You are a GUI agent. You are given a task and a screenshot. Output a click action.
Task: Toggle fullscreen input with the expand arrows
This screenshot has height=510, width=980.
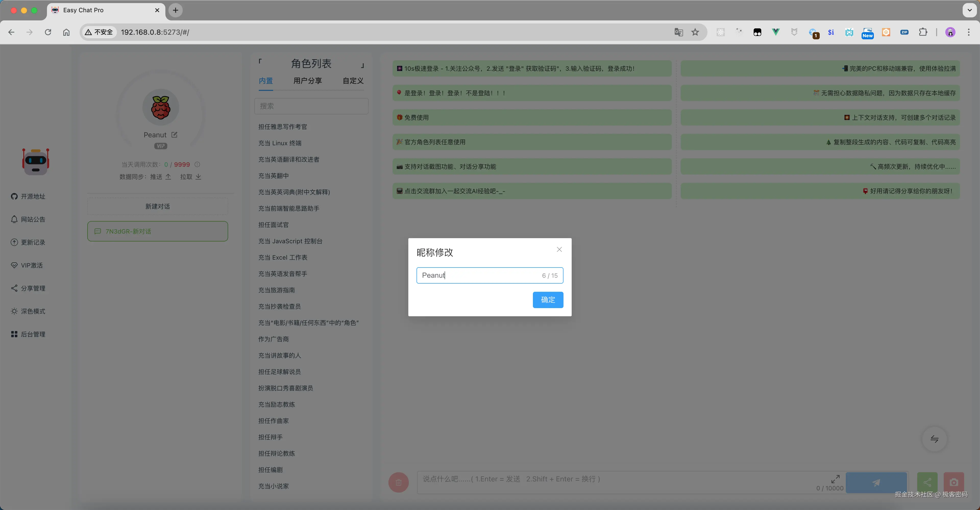pyautogui.click(x=836, y=479)
